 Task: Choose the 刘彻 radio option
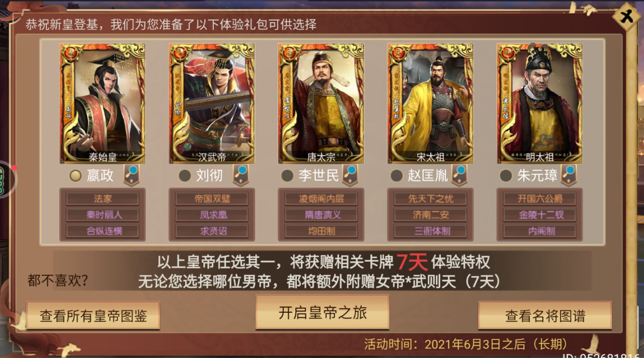[185, 175]
